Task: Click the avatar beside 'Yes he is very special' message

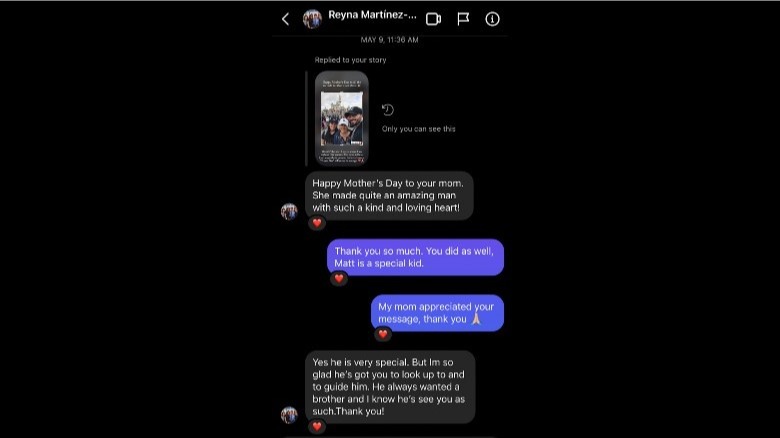Action: coord(289,415)
